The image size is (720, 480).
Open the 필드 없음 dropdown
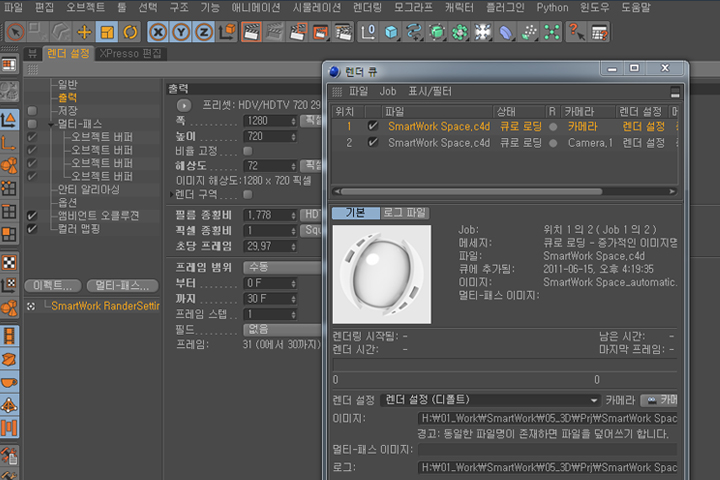click(282, 329)
